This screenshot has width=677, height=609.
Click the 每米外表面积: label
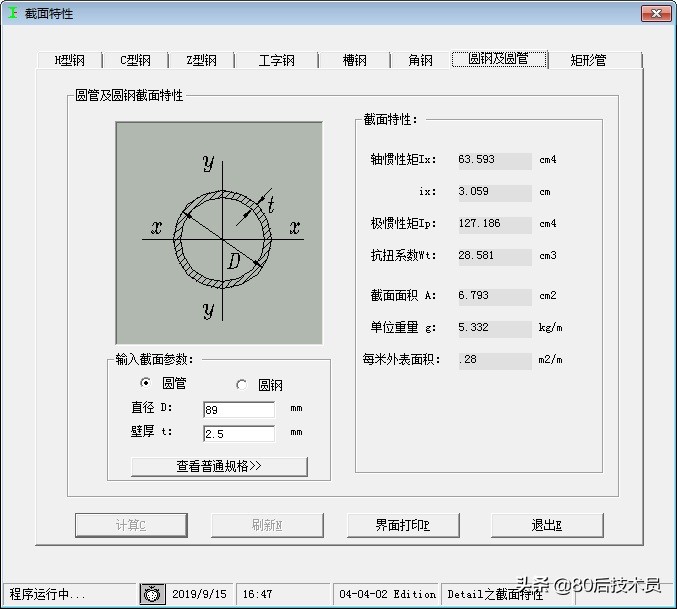402,360
